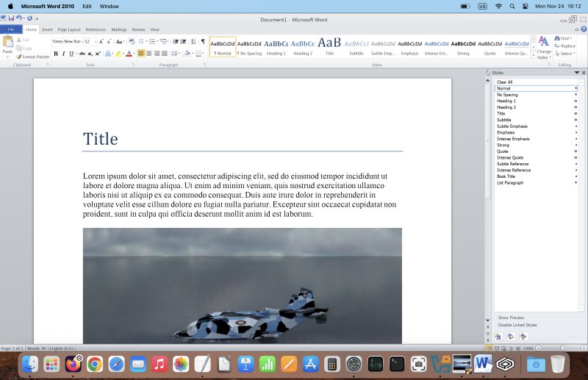Screen dimensions: 588x380
Task: Check the Disable Linked Styles option
Action: pos(496,324)
